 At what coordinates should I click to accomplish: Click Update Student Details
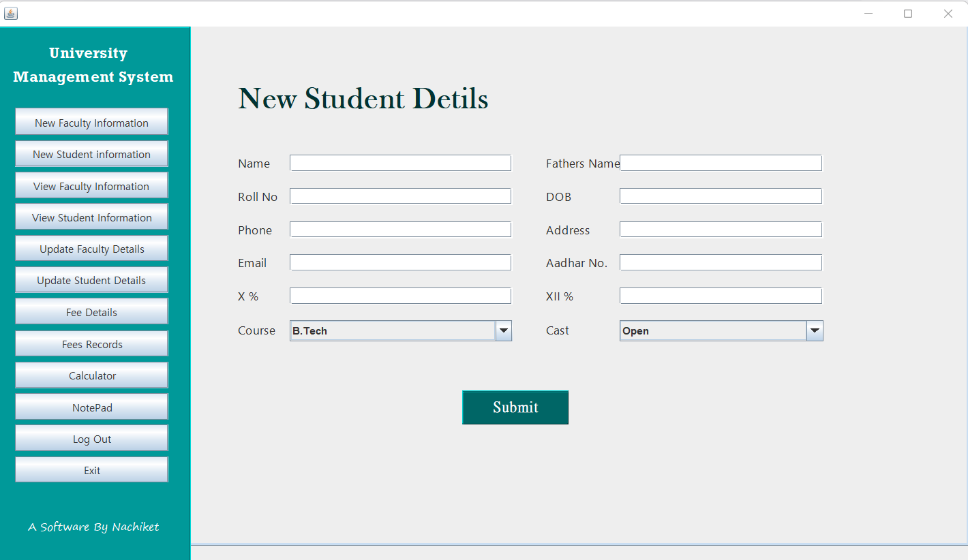point(91,280)
